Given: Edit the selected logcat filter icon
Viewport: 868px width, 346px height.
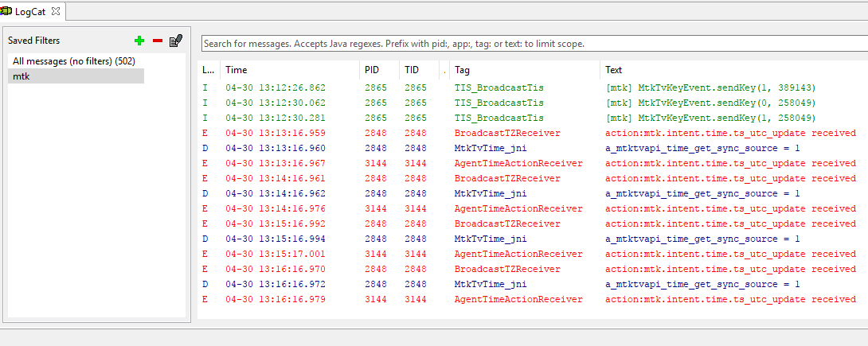Looking at the screenshot, I should pos(176,41).
